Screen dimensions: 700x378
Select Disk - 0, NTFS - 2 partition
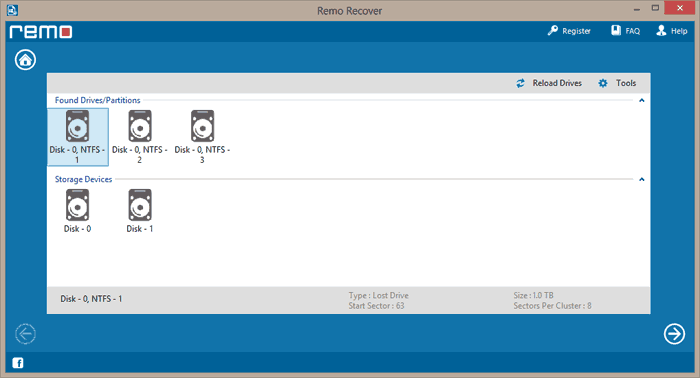point(140,137)
